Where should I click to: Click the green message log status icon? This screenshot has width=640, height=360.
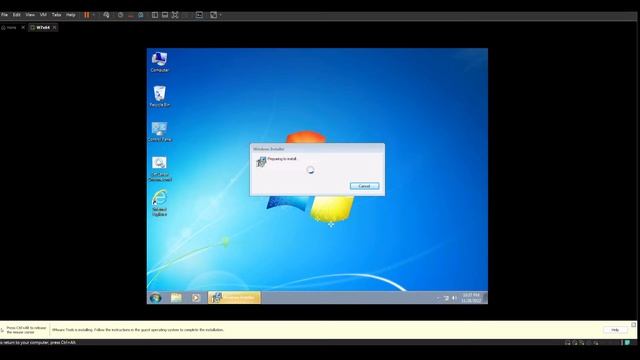(627, 343)
